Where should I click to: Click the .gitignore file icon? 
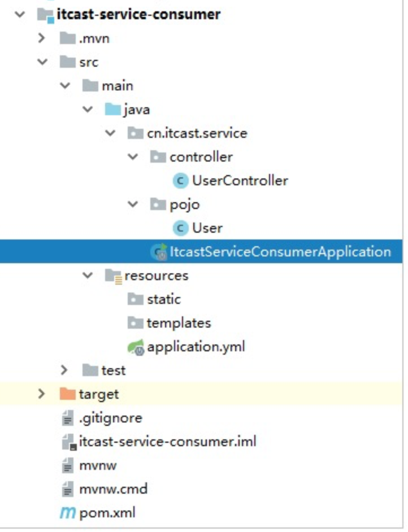point(68,418)
